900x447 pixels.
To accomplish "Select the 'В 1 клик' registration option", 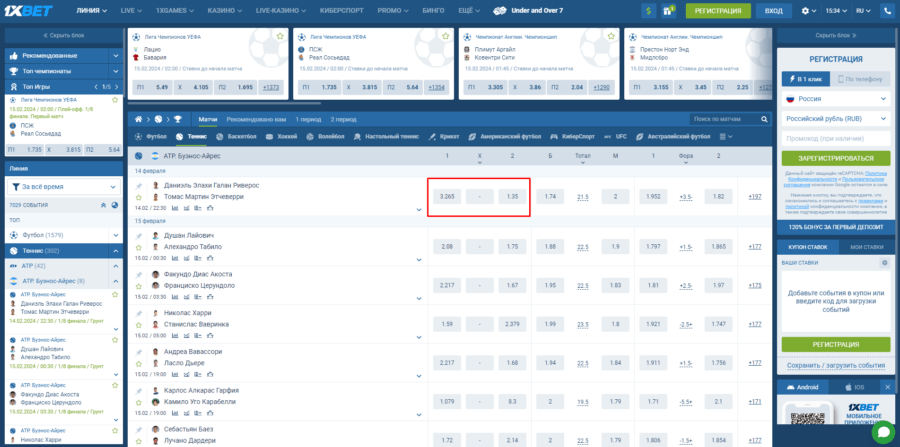I will tap(807, 78).
